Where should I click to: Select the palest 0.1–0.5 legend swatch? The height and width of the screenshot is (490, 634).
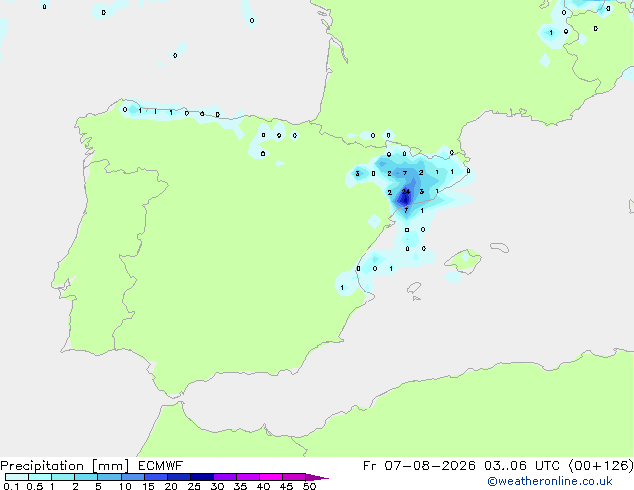pos(17,477)
